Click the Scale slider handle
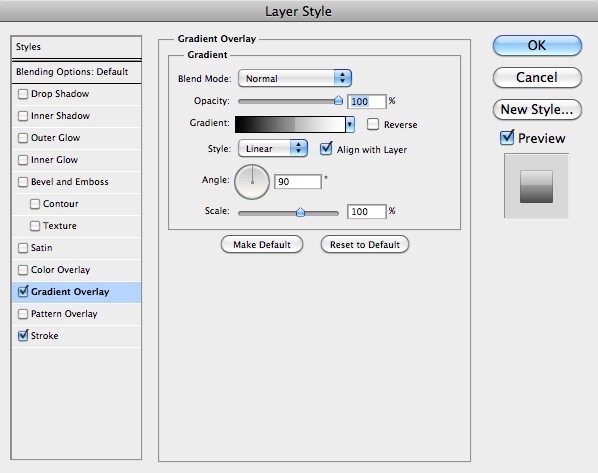This screenshot has height=473, width=598. point(301,212)
